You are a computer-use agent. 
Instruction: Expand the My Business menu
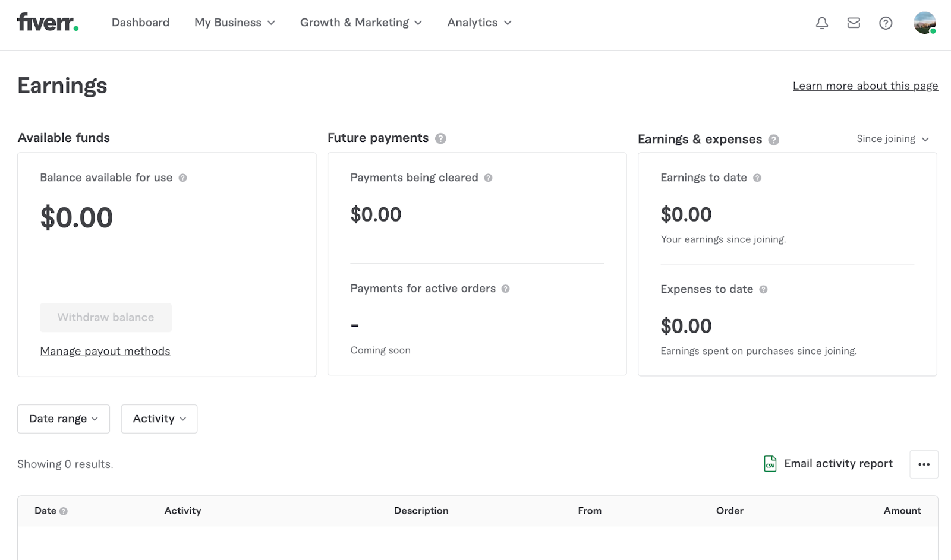click(x=235, y=23)
